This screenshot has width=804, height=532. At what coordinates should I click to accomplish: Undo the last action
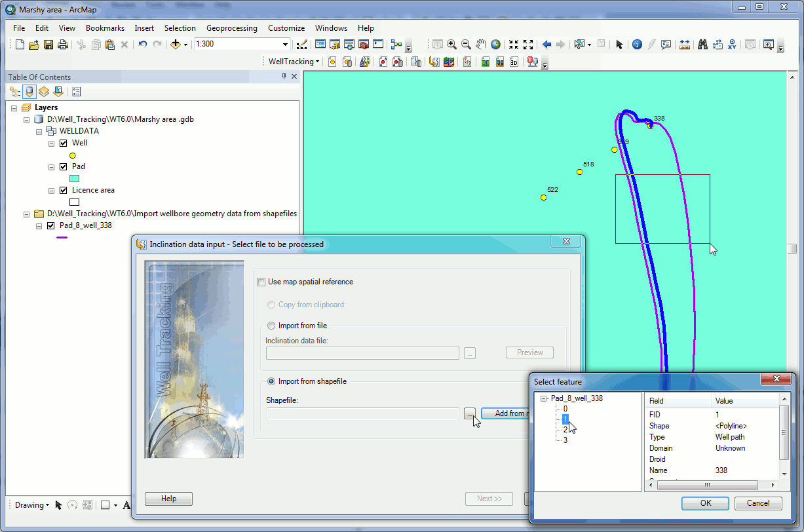pyautogui.click(x=142, y=45)
